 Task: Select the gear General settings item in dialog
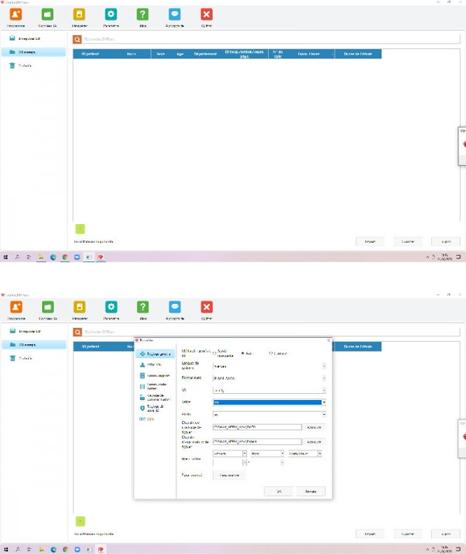click(155, 354)
